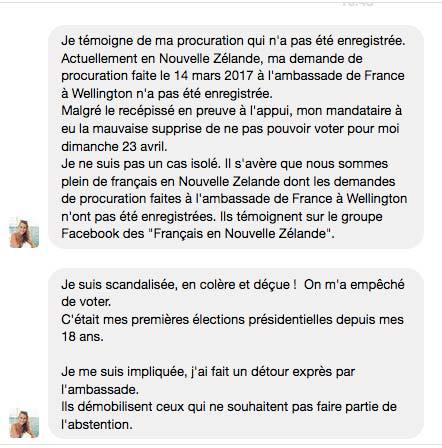Click the line "n'ont pas été enregistrées. Ils témoignent"
This screenshot has width=442, height=448.
pyautogui.click(x=222, y=216)
